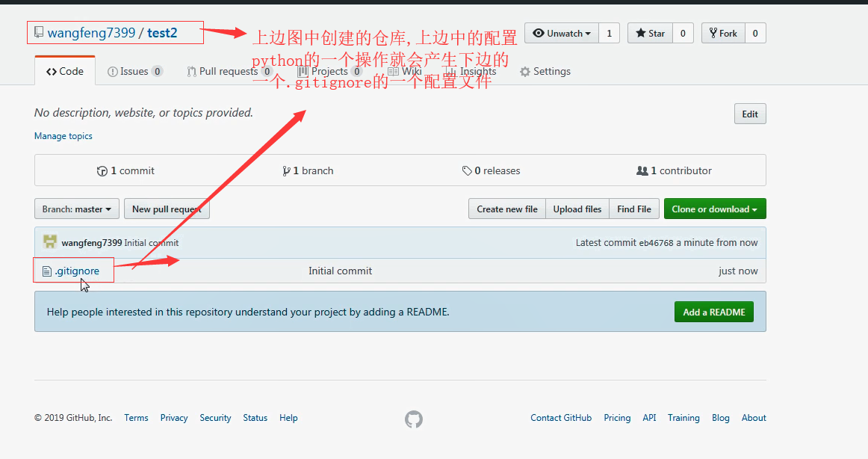View the 1 branch list
The height and width of the screenshot is (459, 868).
point(308,170)
